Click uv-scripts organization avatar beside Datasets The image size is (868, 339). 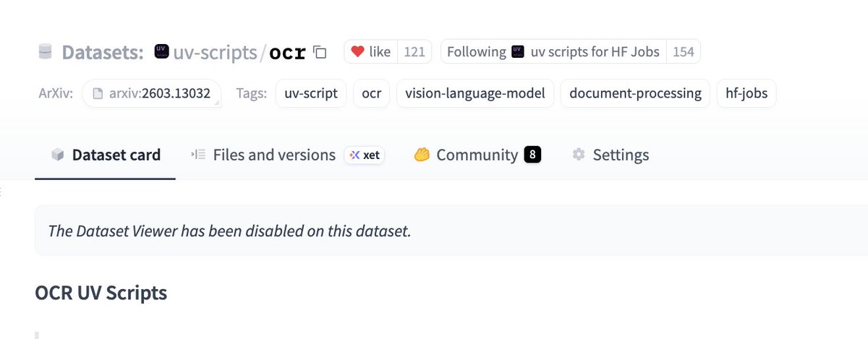162,52
